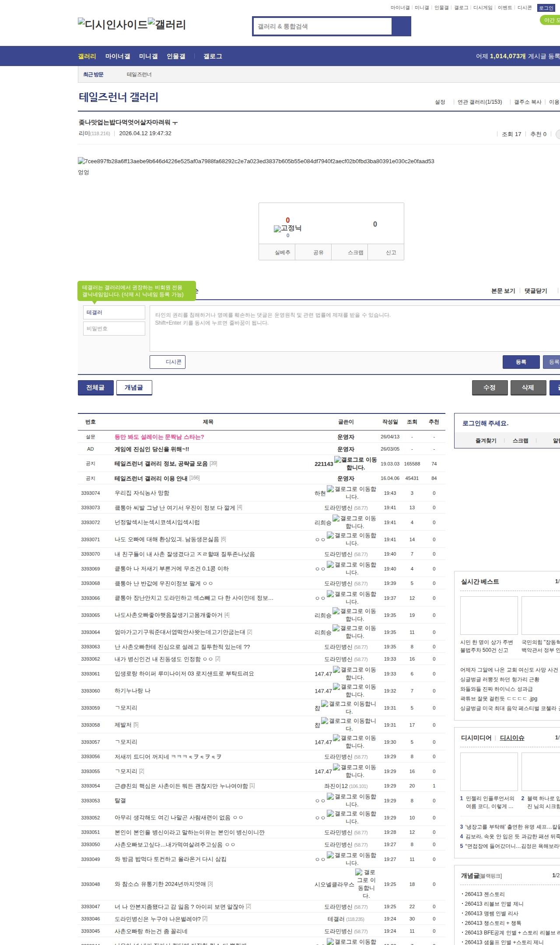Click the 고정닉 icon in the recommend box
This screenshot has height=945, width=560.
click(277, 228)
